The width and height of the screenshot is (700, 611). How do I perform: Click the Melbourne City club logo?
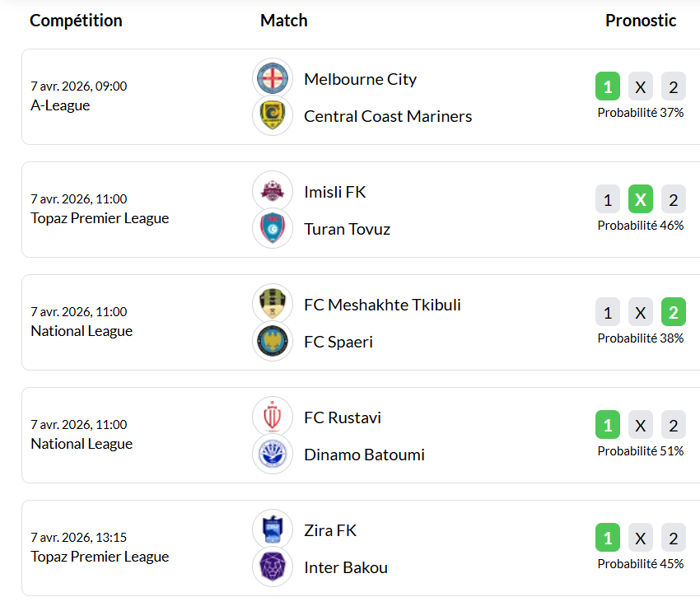[x=272, y=78]
